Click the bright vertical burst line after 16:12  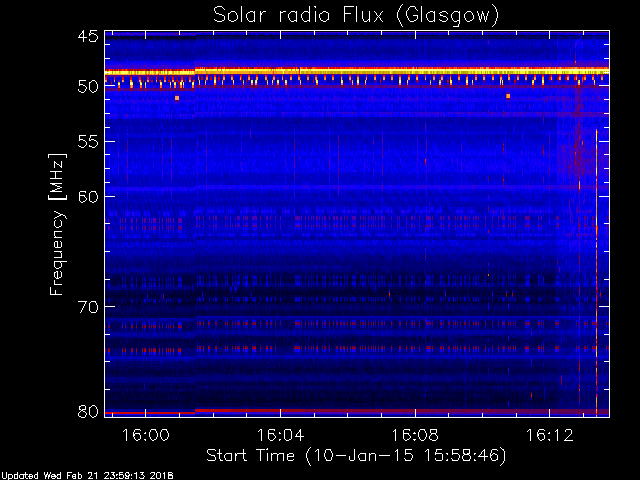[x=596, y=272]
